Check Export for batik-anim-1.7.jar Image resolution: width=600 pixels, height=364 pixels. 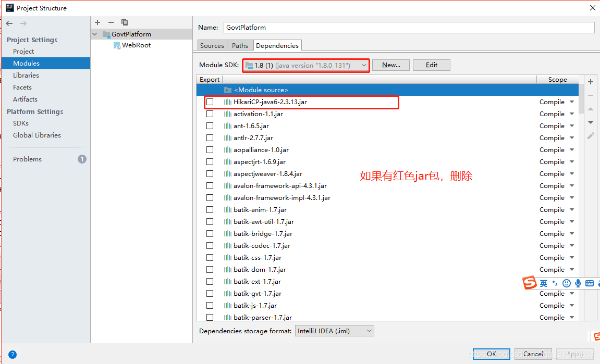[210, 209]
